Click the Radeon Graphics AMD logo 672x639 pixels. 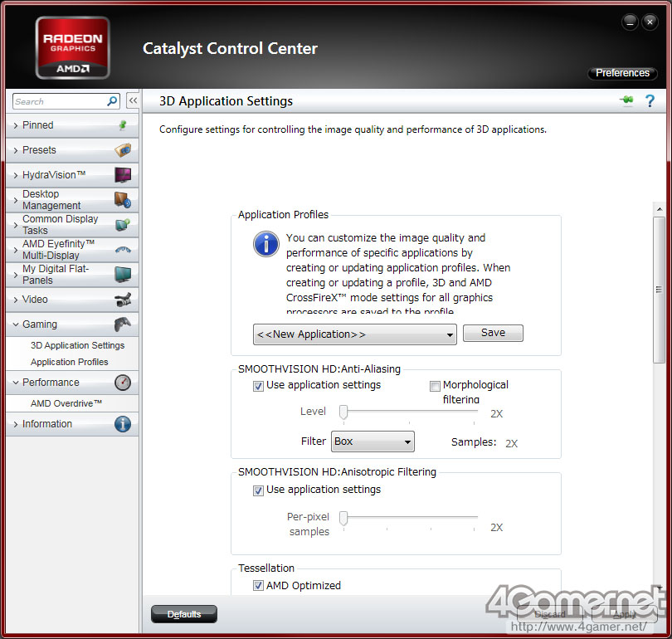[73, 47]
